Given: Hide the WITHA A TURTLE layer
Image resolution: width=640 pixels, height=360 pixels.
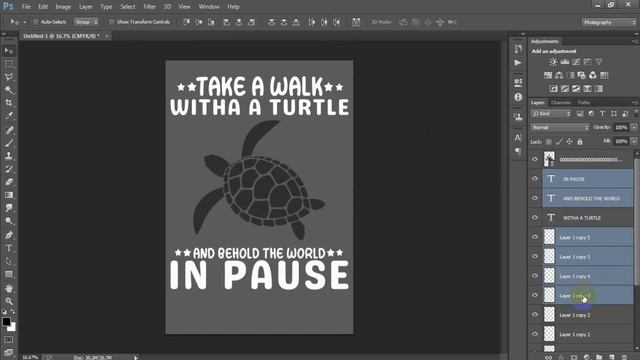Looking at the screenshot, I should click(x=535, y=218).
